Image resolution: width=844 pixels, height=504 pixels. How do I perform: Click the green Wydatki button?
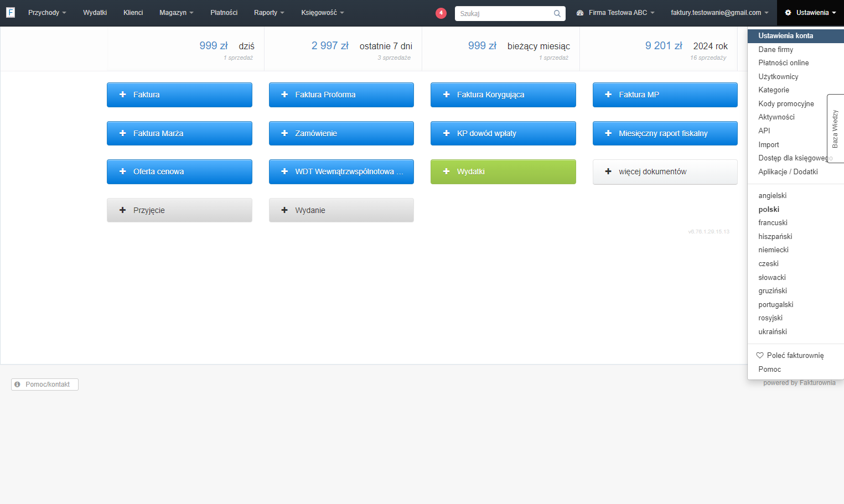pos(503,172)
